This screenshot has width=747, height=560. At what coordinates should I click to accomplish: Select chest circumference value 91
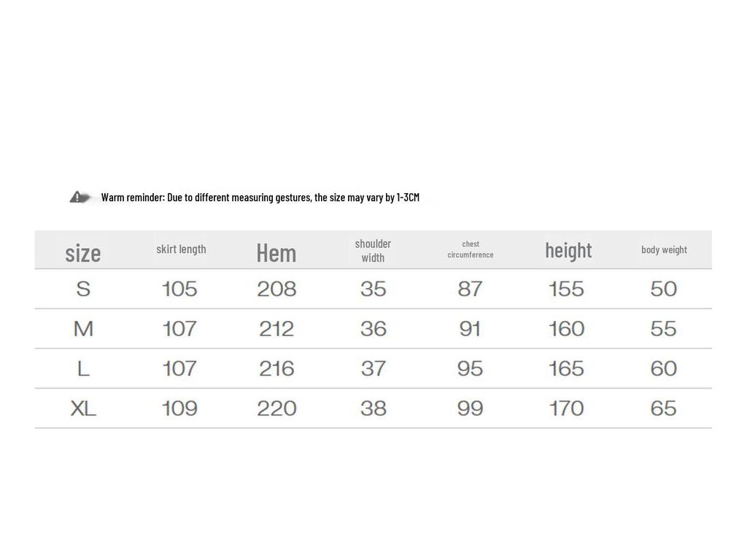tap(471, 329)
